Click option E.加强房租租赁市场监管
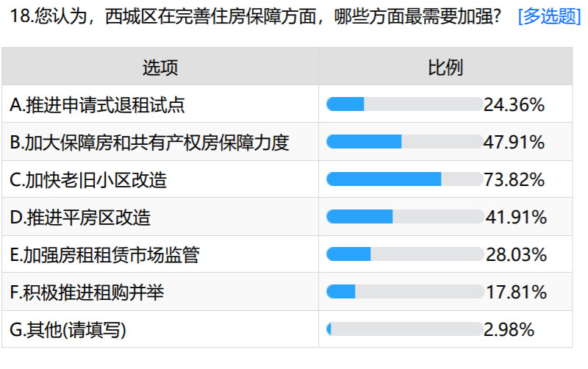The height and width of the screenshot is (369, 588). click(x=104, y=254)
